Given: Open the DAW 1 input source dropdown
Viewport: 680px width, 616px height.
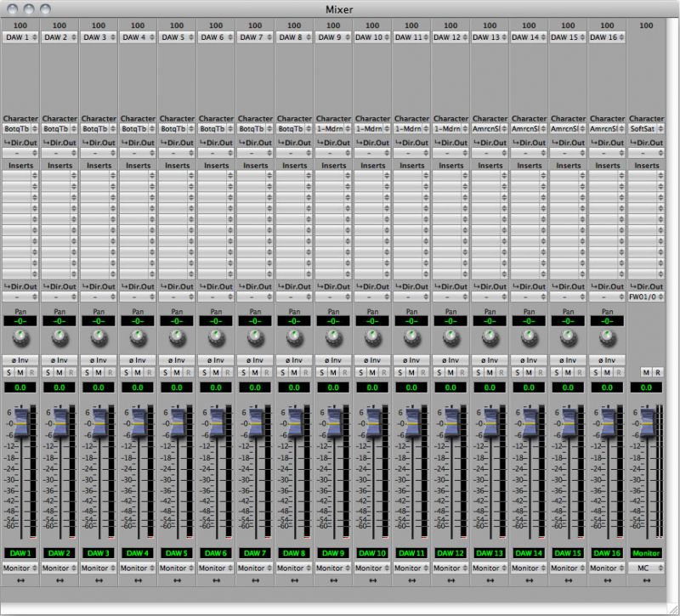Looking at the screenshot, I should tap(20, 37).
